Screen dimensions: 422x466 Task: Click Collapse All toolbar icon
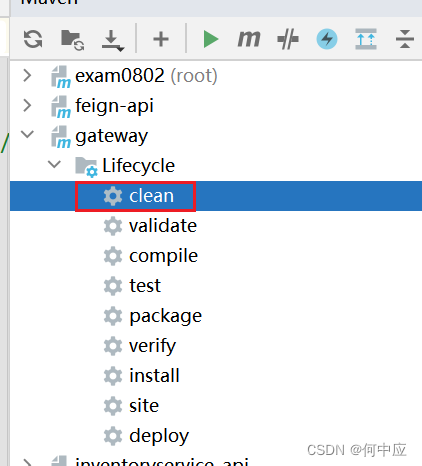[x=405, y=39]
